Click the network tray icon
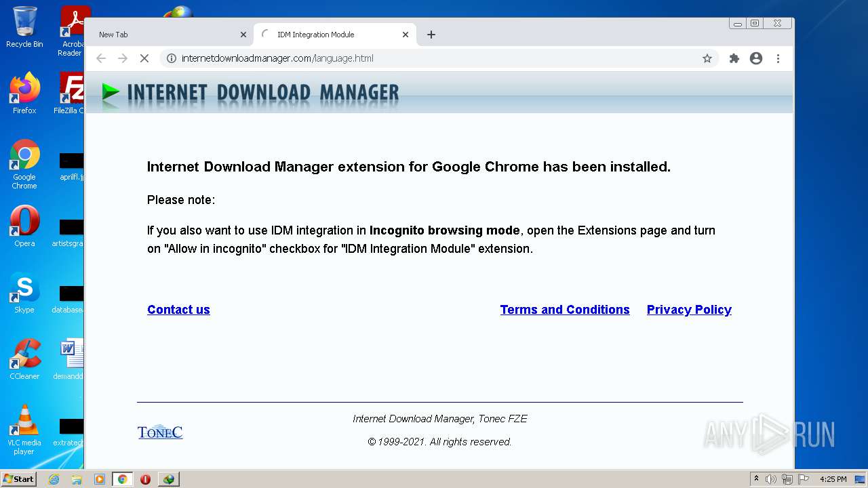The width and height of the screenshot is (868, 488). pos(787,479)
